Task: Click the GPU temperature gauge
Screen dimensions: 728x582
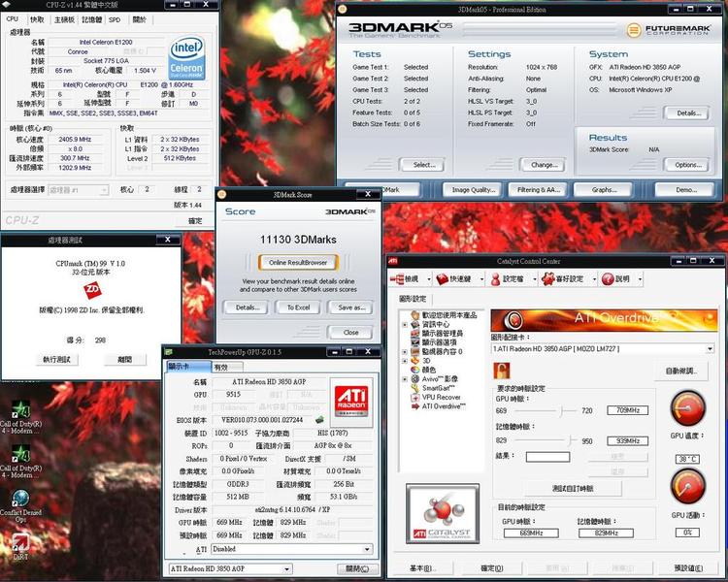Action: [x=688, y=408]
